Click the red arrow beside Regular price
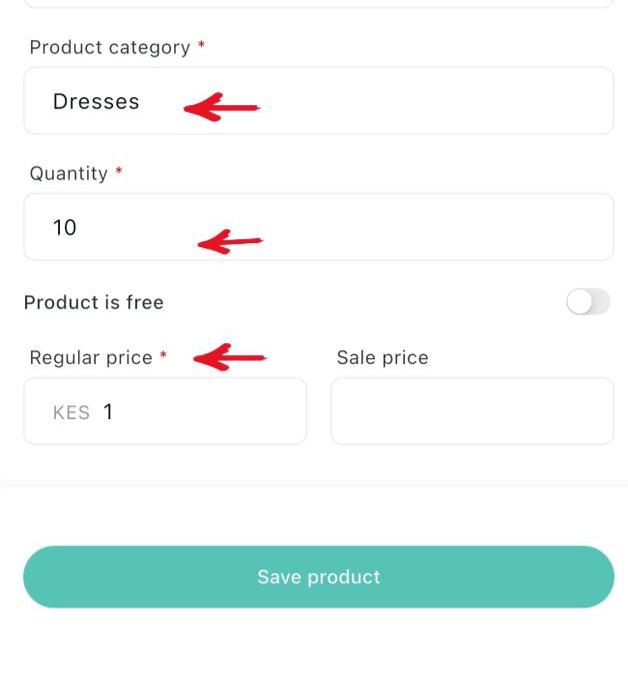The width and height of the screenshot is (628, 681). click(x=229, y=356)
